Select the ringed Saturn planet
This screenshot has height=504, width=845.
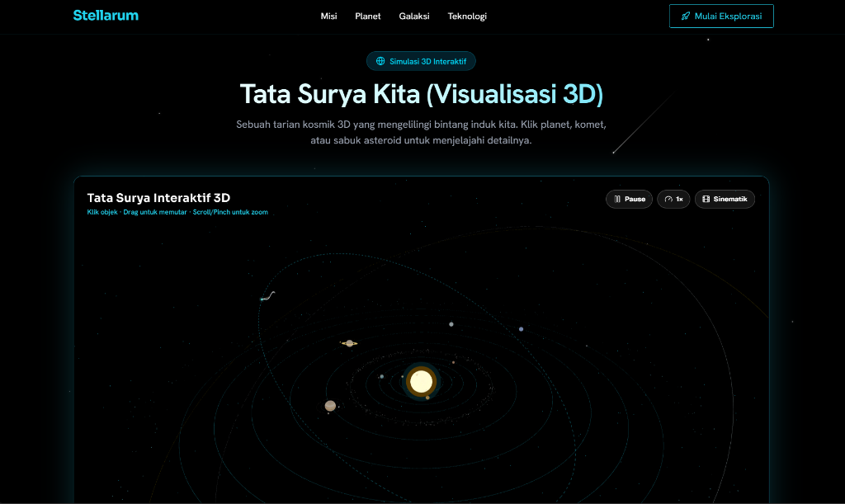point(349,343)
